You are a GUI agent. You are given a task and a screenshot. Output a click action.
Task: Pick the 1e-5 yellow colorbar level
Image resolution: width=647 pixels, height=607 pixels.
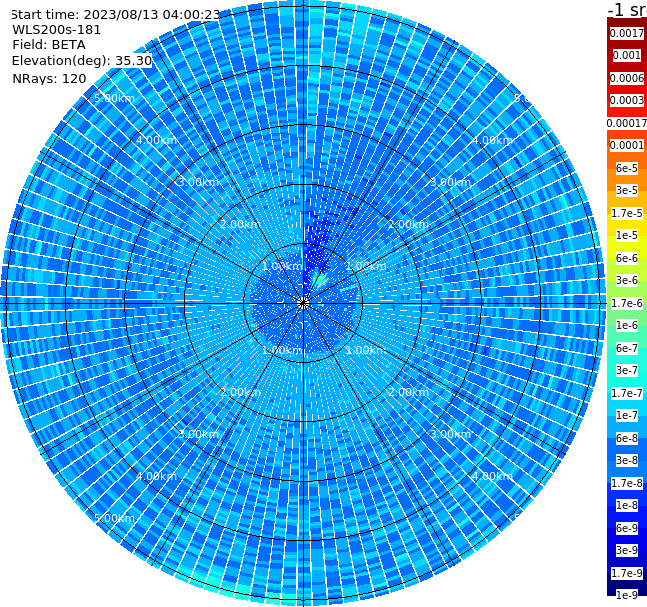tap(626, 235)
